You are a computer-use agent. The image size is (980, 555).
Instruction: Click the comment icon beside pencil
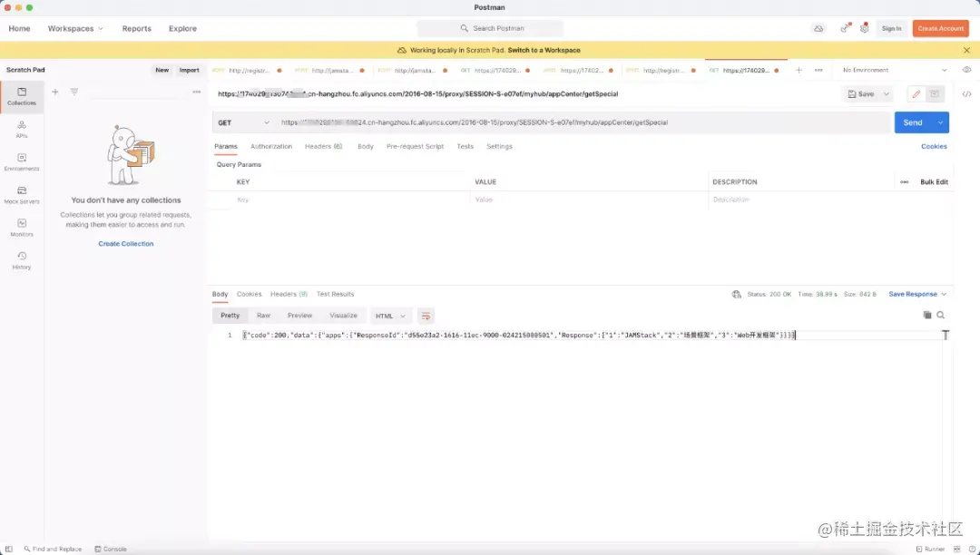935,93
